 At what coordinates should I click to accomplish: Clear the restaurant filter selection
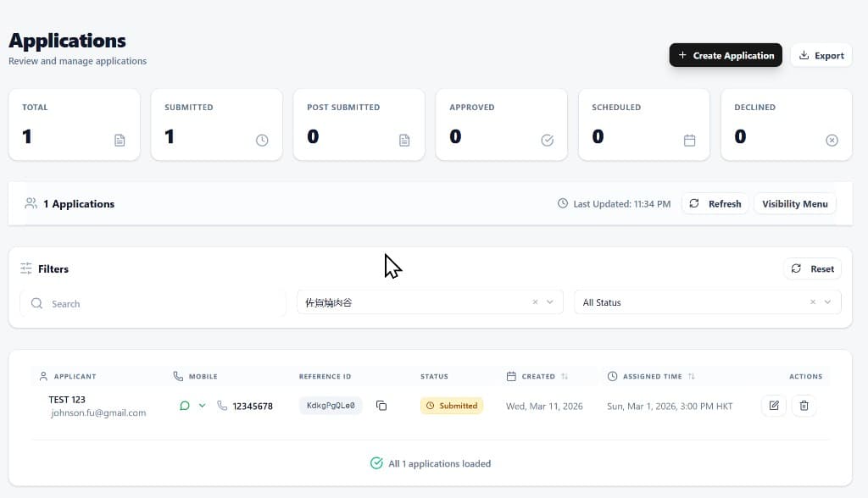[535, 302]
